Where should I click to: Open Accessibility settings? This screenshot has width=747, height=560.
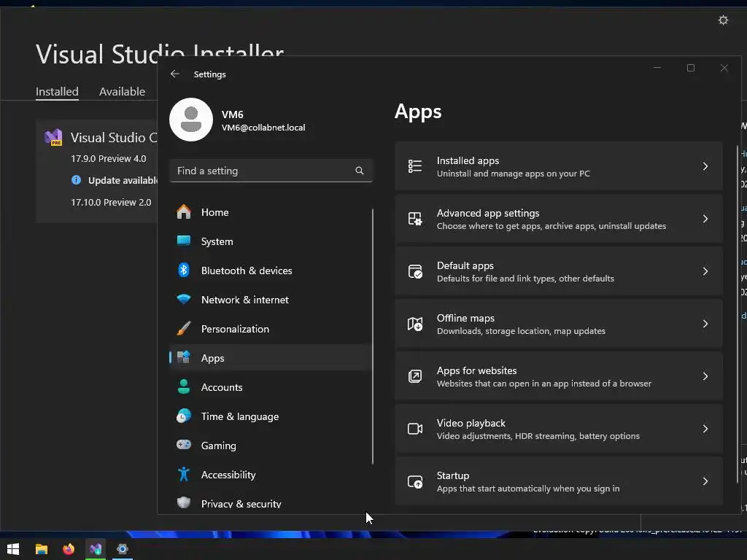[271, 475]
